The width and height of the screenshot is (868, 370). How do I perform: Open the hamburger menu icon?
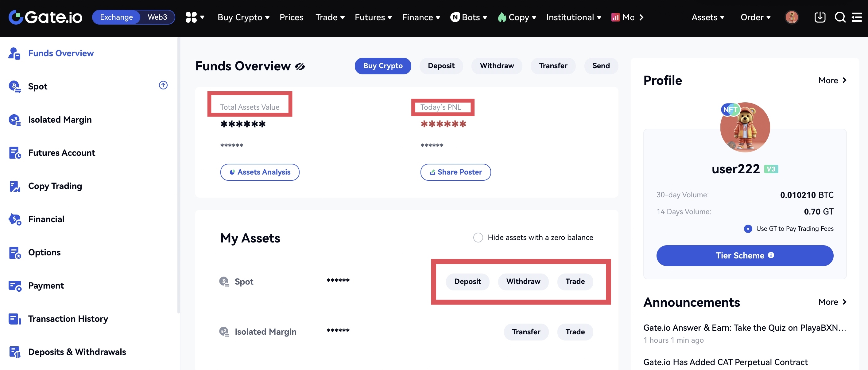(857, 17)
